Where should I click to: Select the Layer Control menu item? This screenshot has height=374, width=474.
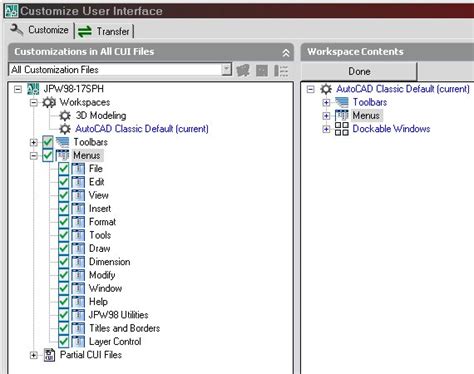pyautogui.click(x=115, y=342)
